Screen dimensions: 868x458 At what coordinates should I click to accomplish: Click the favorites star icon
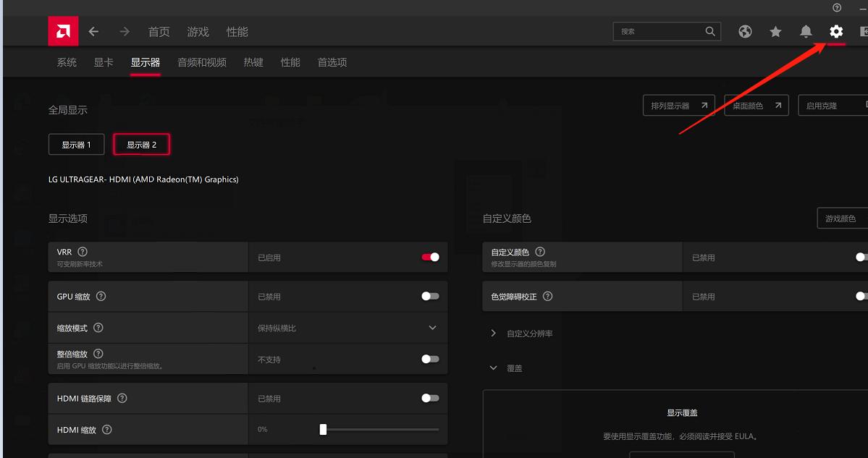(775, 31)
